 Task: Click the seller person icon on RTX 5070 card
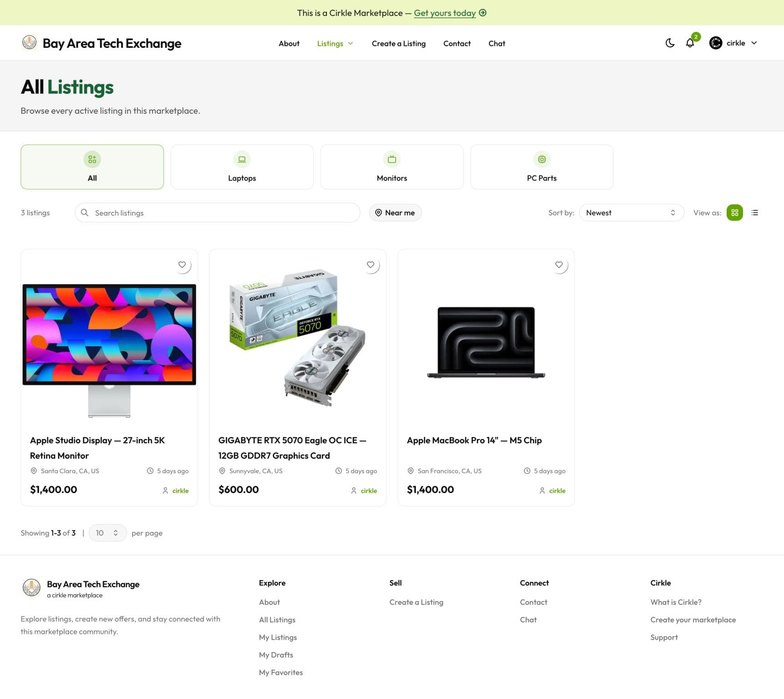tap(354, 491)
